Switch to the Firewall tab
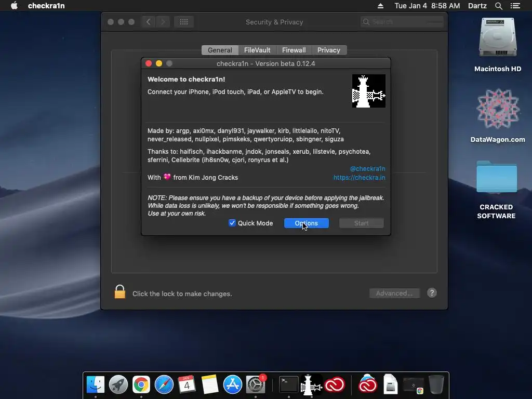 tap(294, 50)
